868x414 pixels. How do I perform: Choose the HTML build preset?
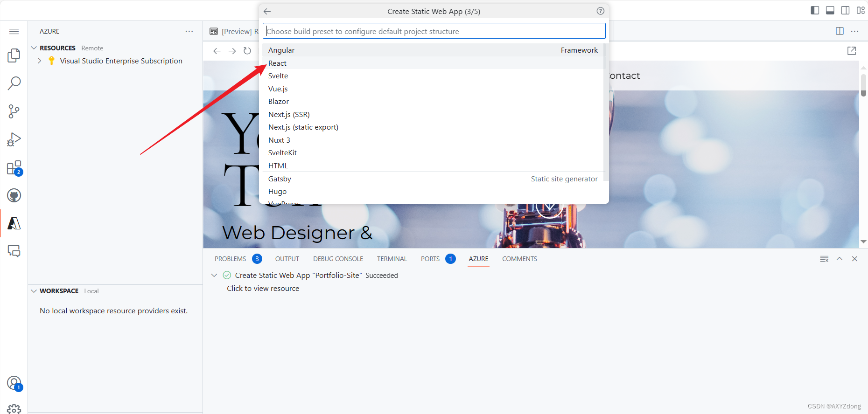pyautogui.click(x=434, y=166)
